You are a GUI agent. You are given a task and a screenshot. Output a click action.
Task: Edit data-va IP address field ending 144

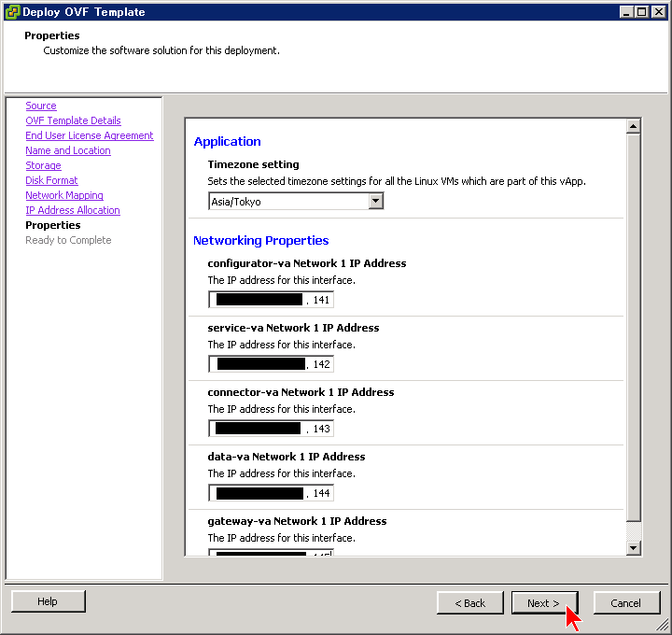point(271,493)
